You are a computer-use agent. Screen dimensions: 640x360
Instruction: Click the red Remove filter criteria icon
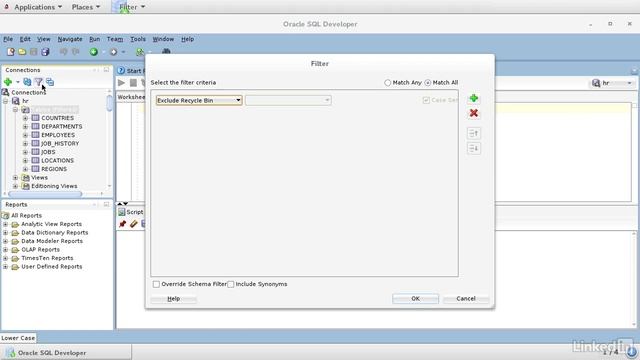(474, 113)
